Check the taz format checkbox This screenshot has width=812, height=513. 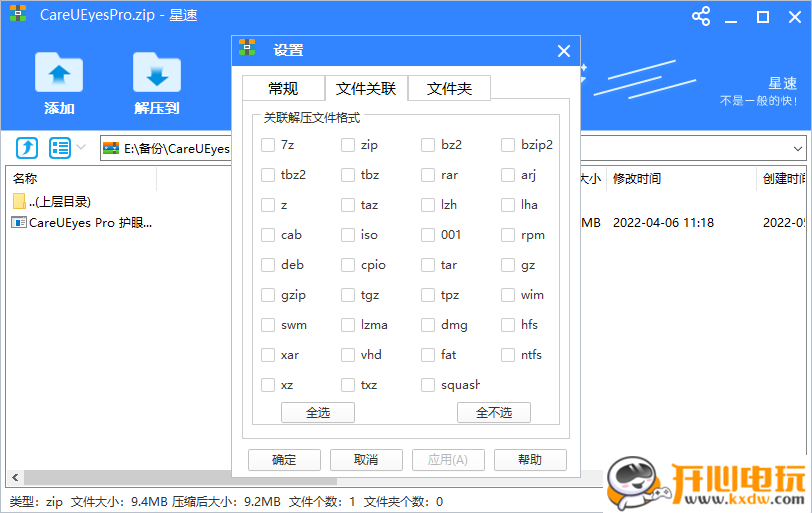click(x=348, y=205)
